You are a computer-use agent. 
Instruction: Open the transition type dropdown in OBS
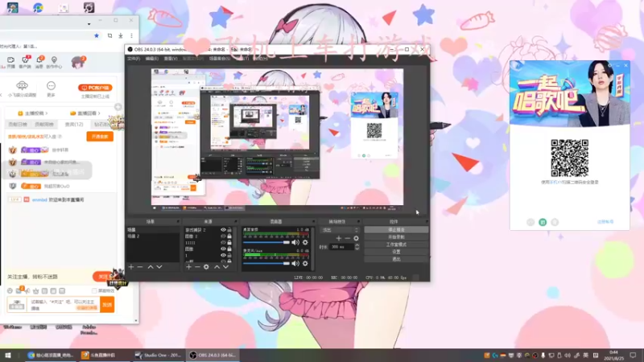340,230
